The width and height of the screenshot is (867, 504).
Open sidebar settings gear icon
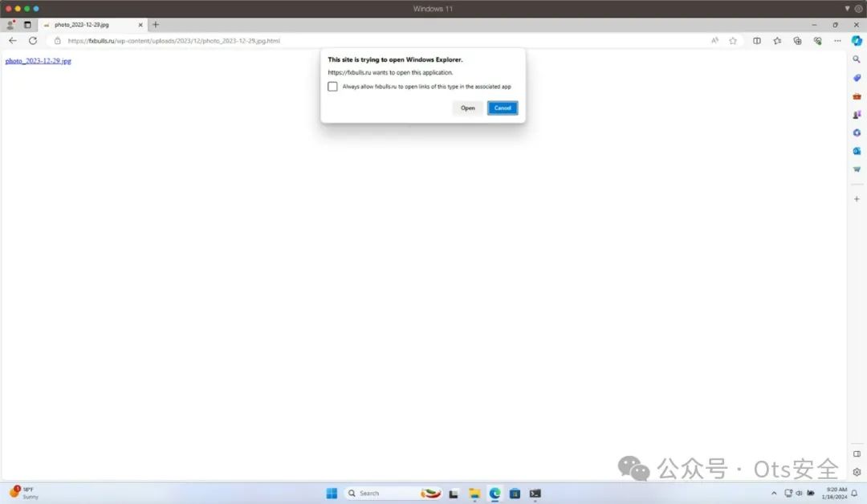click(857, 472)
